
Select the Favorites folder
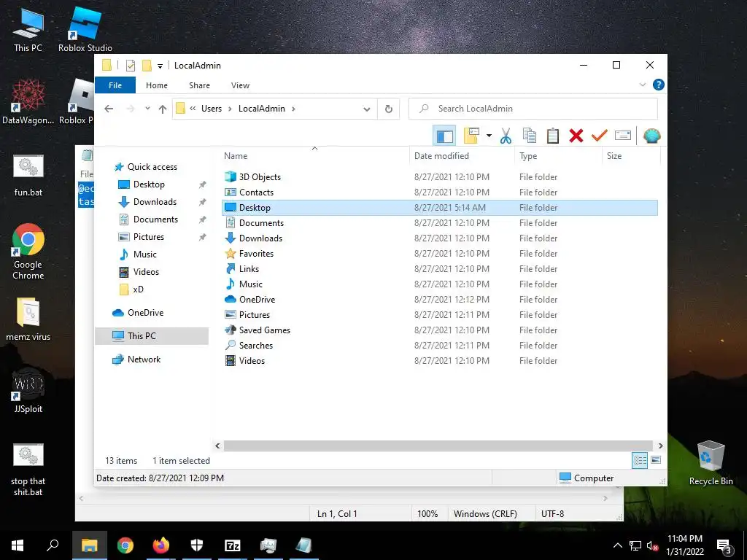coord(256,253)
